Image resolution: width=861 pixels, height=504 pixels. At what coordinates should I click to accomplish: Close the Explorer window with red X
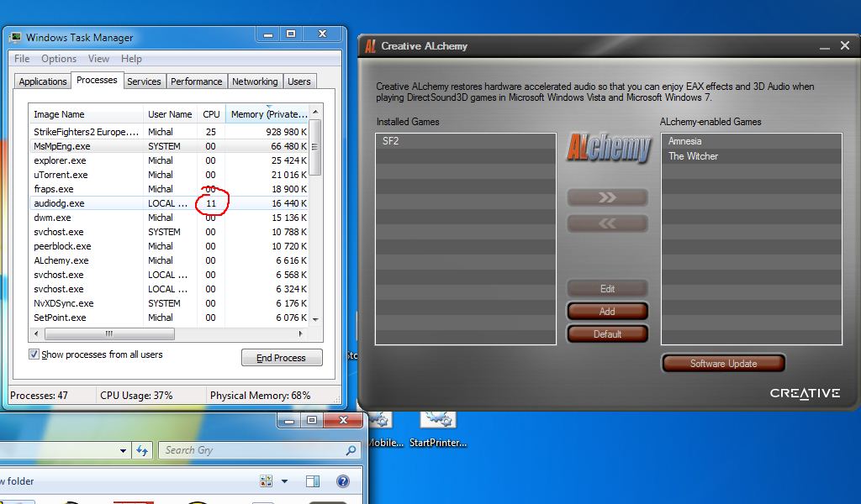coord(343,420)
